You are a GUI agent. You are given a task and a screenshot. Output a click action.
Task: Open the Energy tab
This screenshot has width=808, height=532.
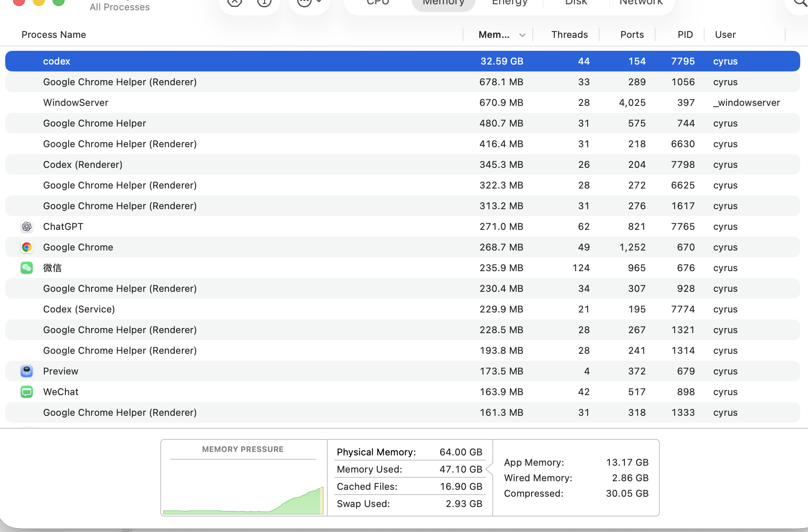click(510, 3)
